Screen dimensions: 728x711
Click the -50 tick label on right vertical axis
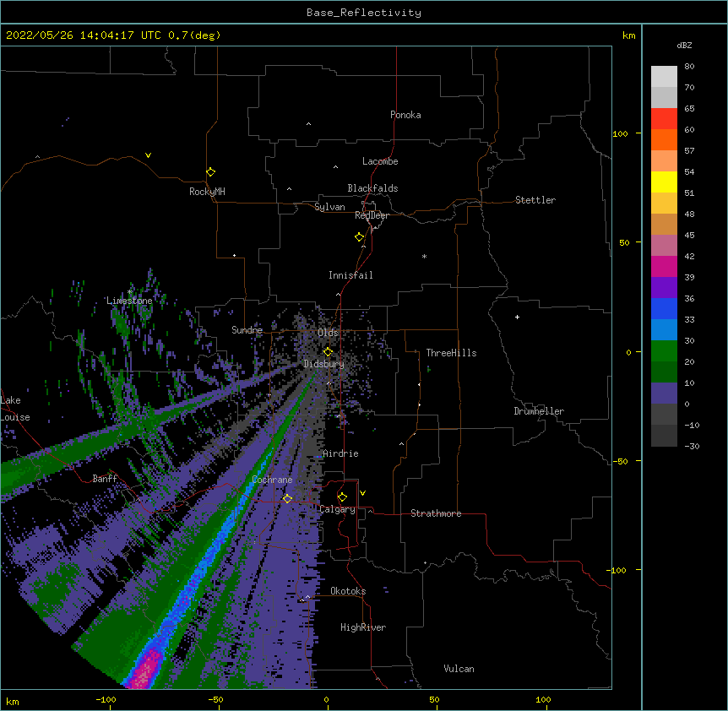620,461
